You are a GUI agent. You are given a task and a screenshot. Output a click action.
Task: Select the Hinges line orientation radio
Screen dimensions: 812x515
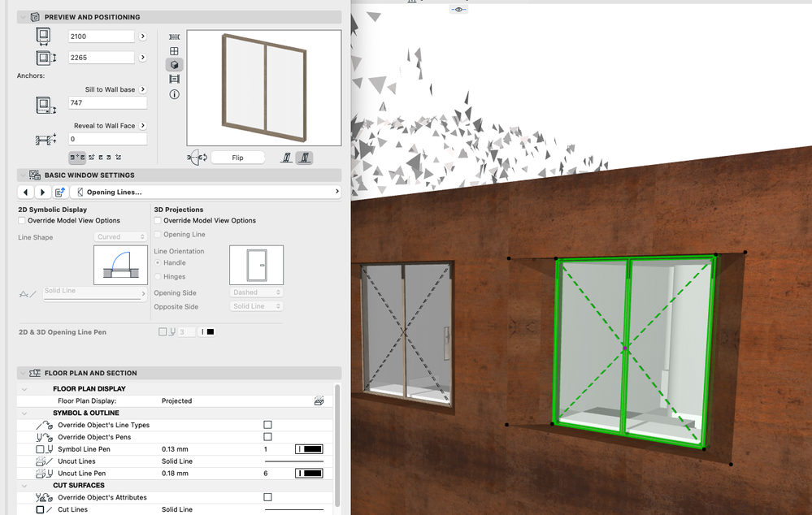[158, 277]
